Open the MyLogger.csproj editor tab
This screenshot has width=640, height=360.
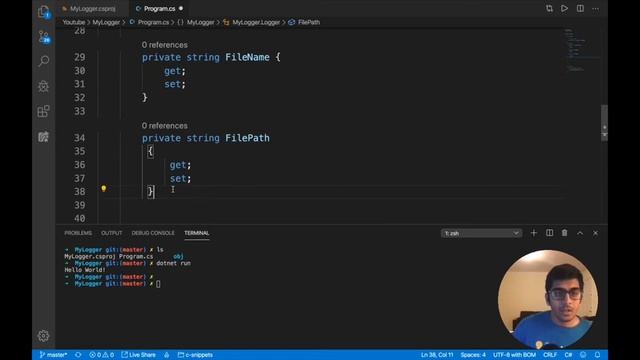93,9
